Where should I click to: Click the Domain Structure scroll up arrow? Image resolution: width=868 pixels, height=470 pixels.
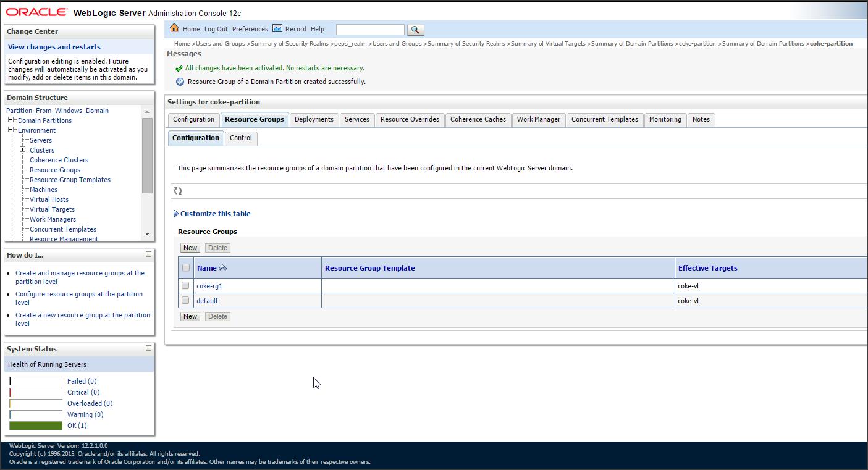(147, 111)
